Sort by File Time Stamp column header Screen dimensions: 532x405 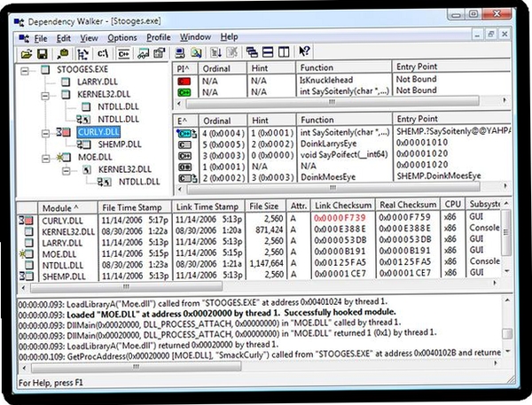pos(135,206)
